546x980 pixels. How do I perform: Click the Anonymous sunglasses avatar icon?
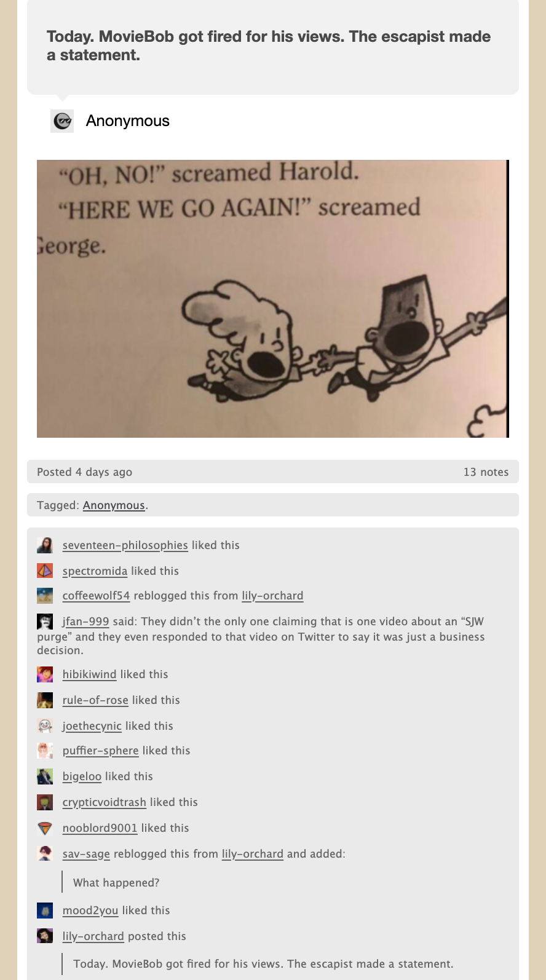[62, 121]
